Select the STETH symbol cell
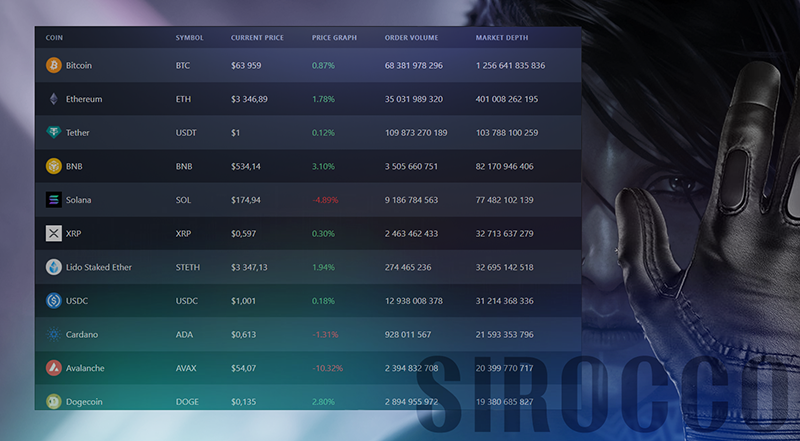The height and width of the screenshot is (441, 800). [188, 267]
